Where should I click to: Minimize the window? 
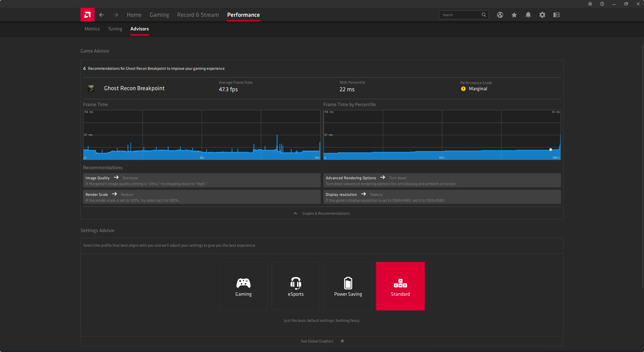coord(614,4)
